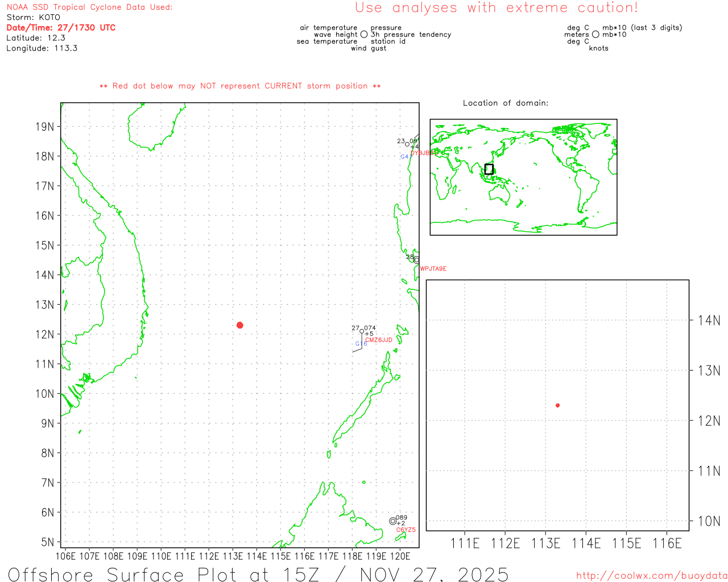Click the red storm position dot on main map
This screenshot has width=728, height=582.
point(240,325)
